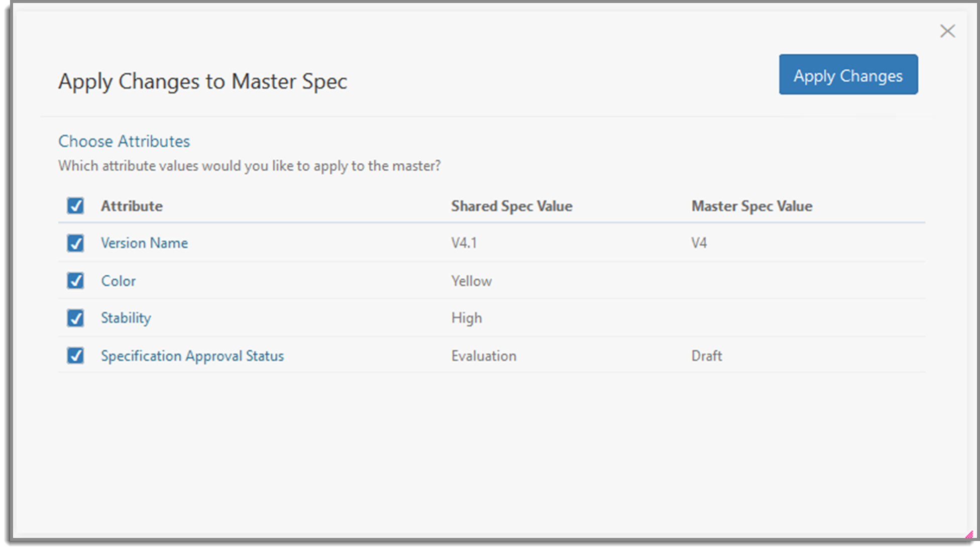Select the High shared spec value
Image resolution: width=980 pixels, height=551 pixels.
pos(466,318)
